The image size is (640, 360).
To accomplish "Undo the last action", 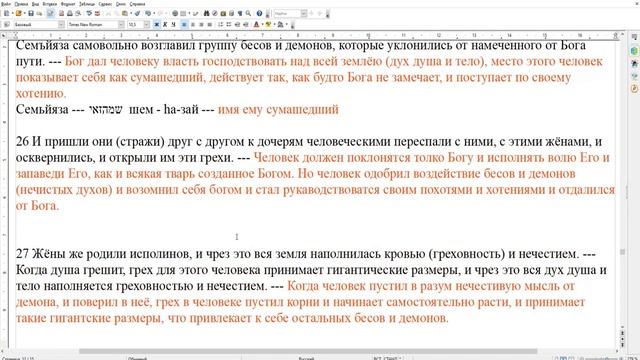I will (x=148, y=13).
